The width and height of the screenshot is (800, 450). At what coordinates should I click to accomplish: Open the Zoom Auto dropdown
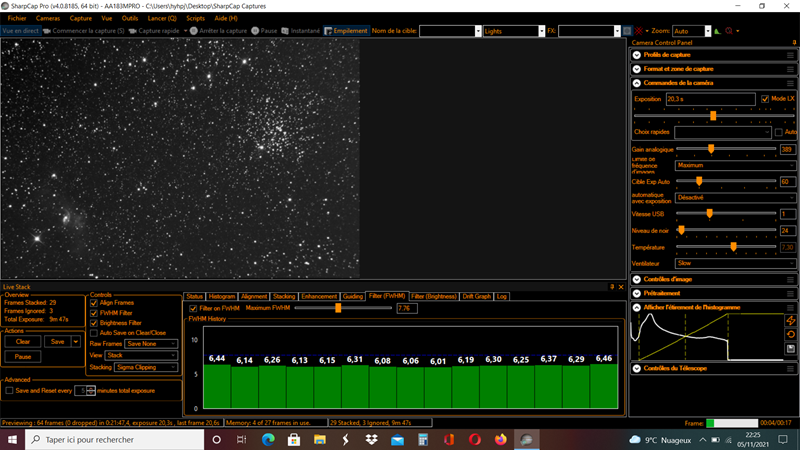pos(694,31)
